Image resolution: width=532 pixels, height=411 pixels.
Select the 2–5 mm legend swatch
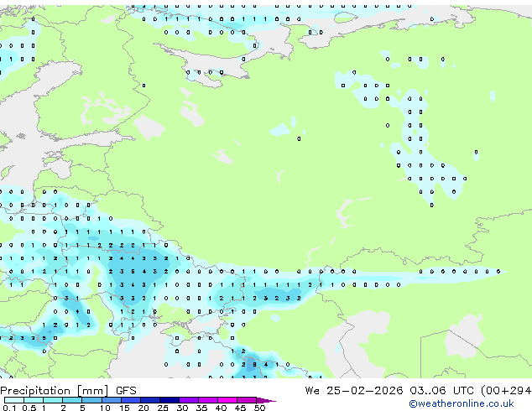72,400
